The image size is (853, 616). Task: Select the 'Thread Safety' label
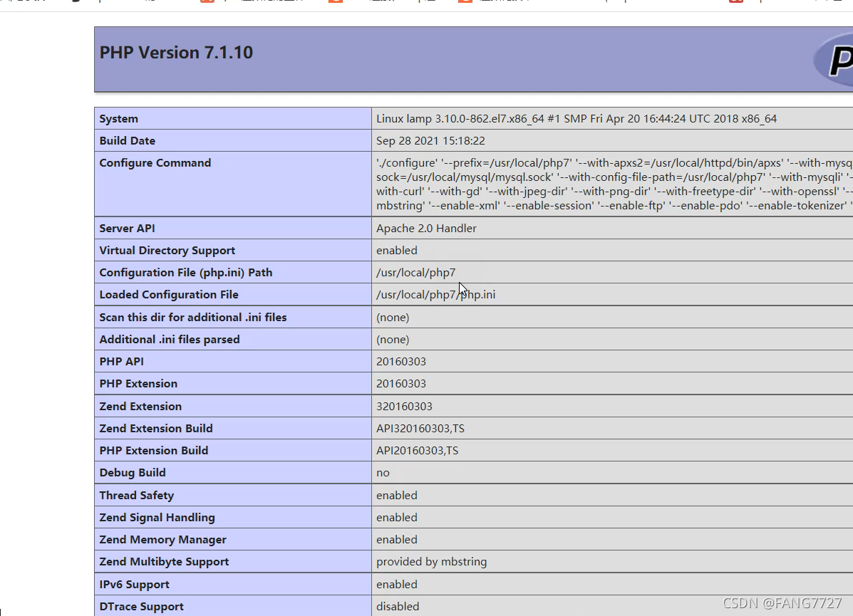(x=137, y=496)
